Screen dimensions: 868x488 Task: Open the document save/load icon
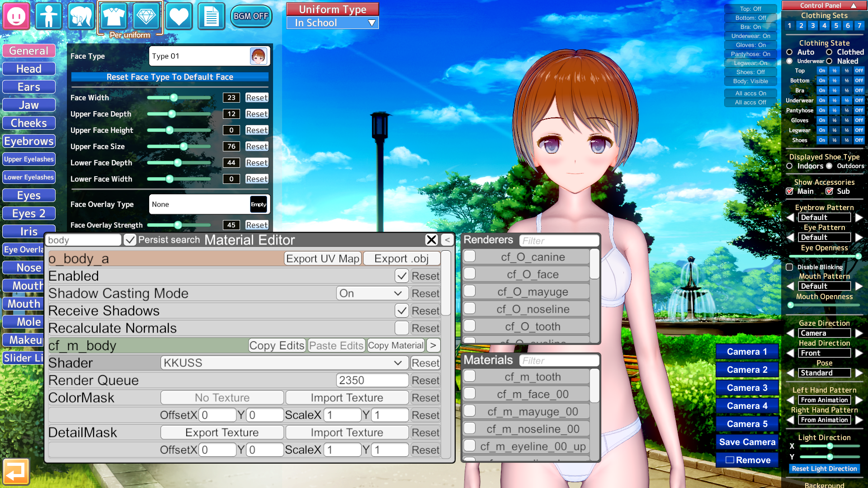pos(211,16)
